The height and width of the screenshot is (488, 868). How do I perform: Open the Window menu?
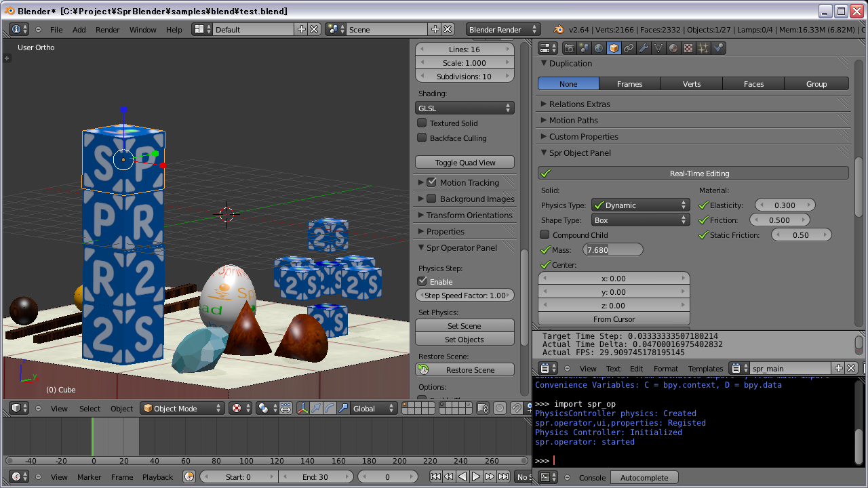tap(142, 29)
